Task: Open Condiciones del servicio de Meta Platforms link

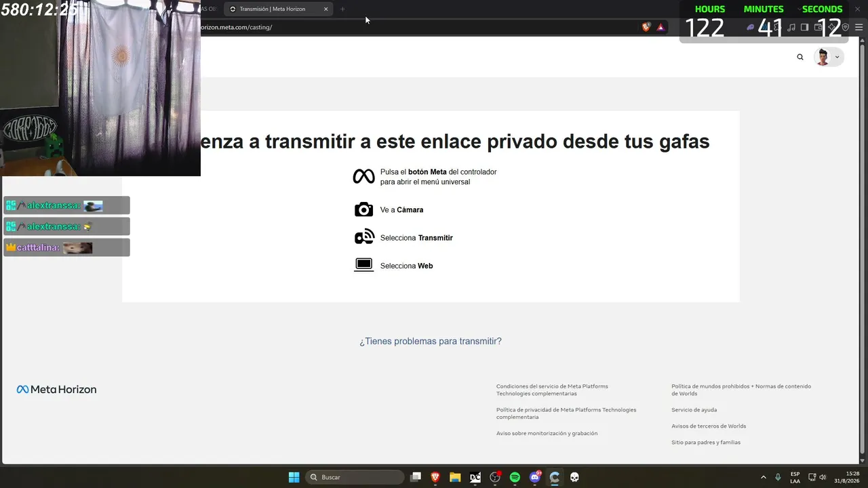Action: pos(552,390)
